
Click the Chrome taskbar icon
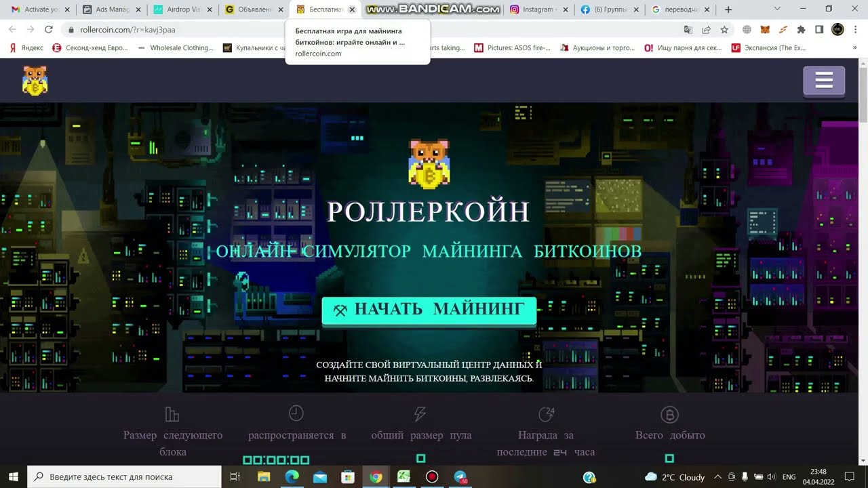(376, 476)
